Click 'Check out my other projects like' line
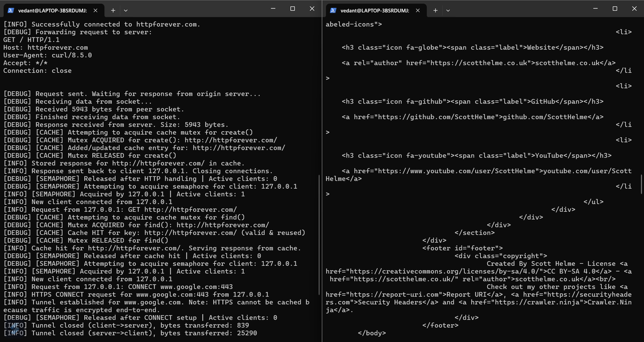 pyautogui.click(x=557, y=287)
